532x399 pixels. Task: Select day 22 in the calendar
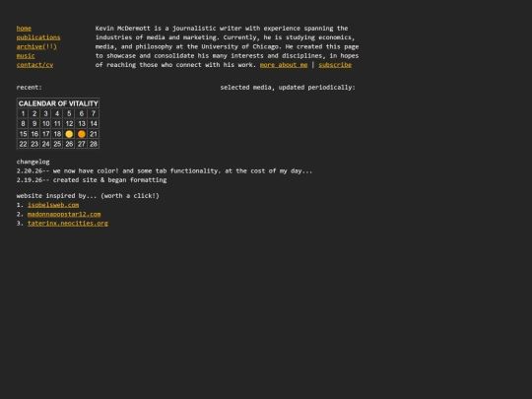tap(23, 144)
